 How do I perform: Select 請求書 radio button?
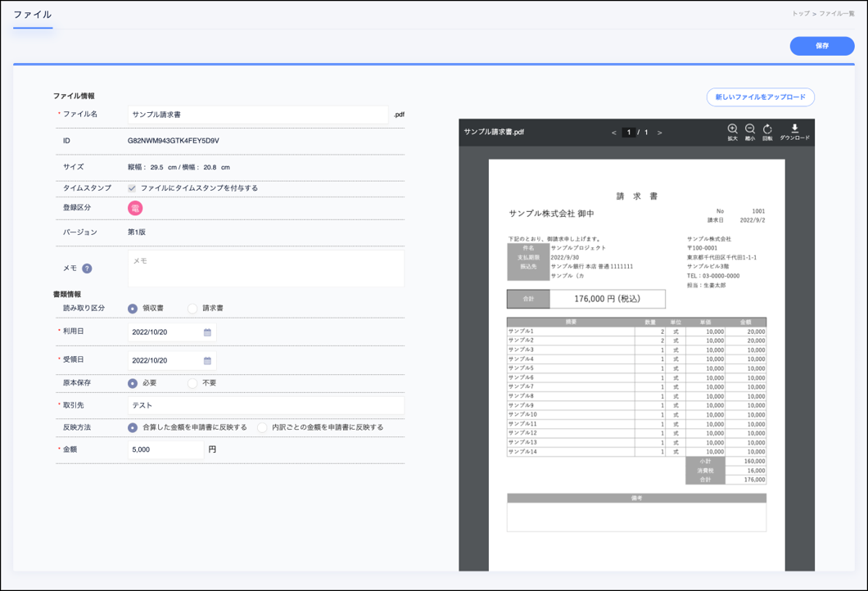pos(192,309)
